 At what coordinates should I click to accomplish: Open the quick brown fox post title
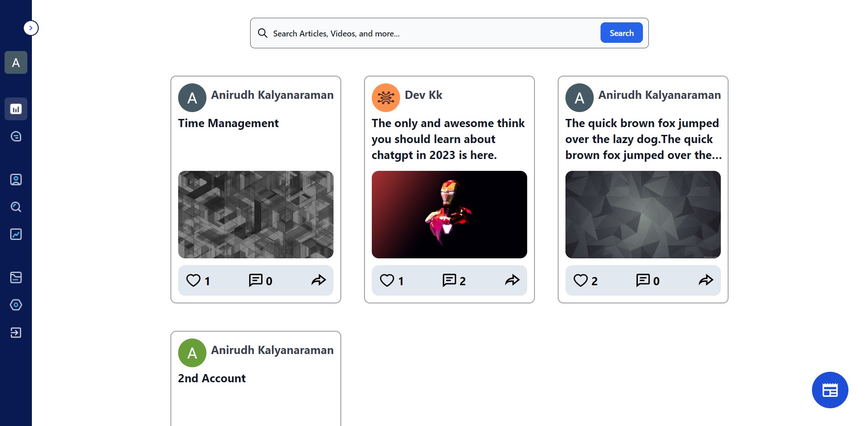643,139
